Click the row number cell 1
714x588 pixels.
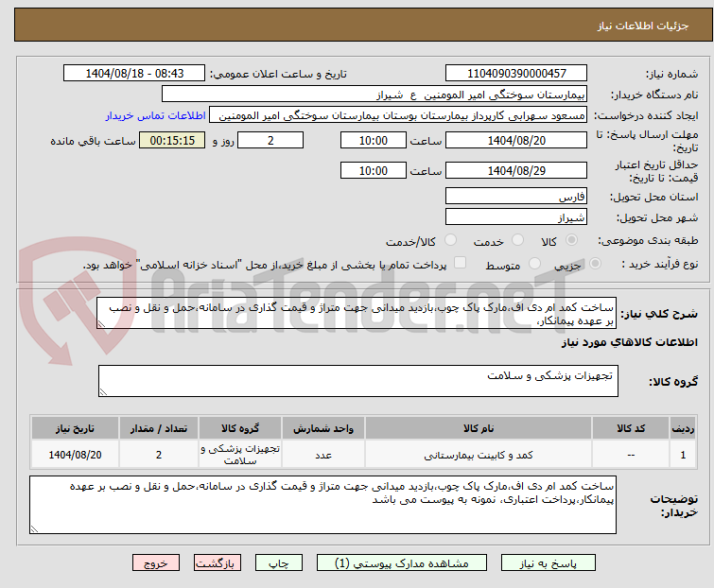(x=683, y=455)
